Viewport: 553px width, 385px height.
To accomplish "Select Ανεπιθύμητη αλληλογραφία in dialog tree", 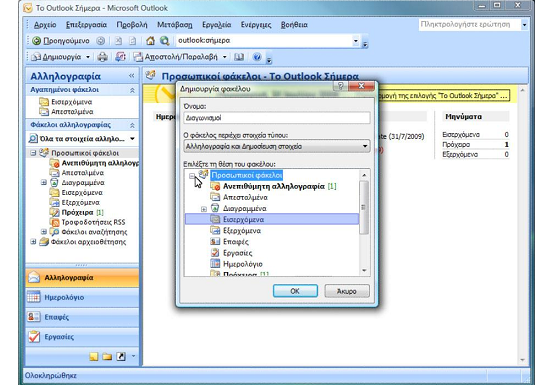I will click(x=274, y=186).
